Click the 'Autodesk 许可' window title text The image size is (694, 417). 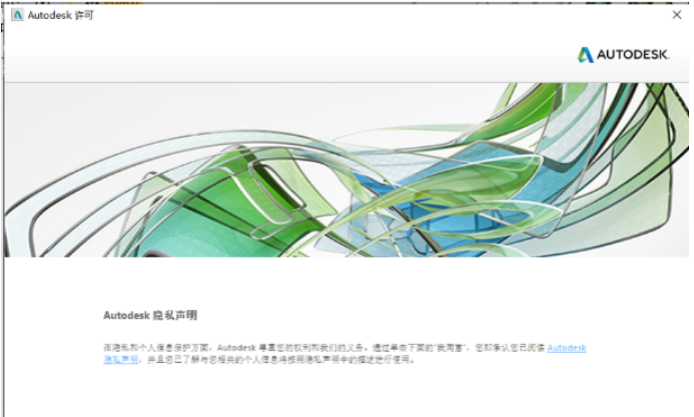(x=61, y=15)
